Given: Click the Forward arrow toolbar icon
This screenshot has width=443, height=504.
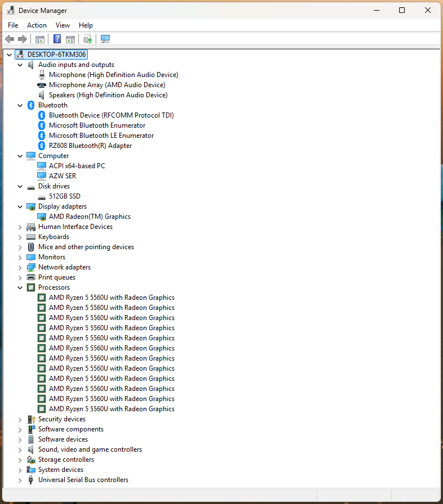Looking at the screenshot, I should tap(23, 39).
